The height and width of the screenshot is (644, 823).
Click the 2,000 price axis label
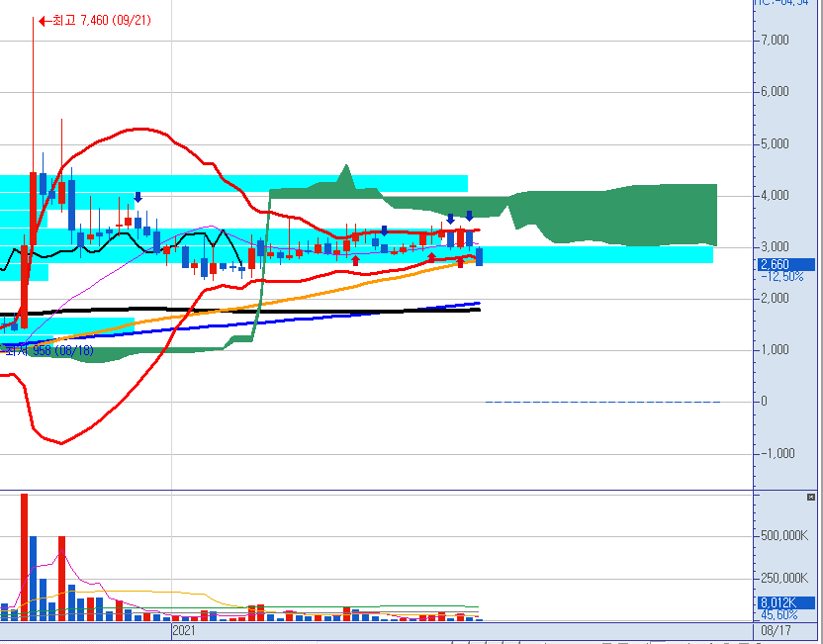pos(775,299)
